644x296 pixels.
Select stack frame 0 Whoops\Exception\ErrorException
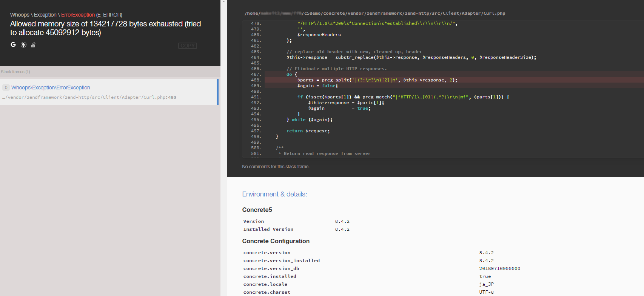pyautogui.click(x=109, y=92)
